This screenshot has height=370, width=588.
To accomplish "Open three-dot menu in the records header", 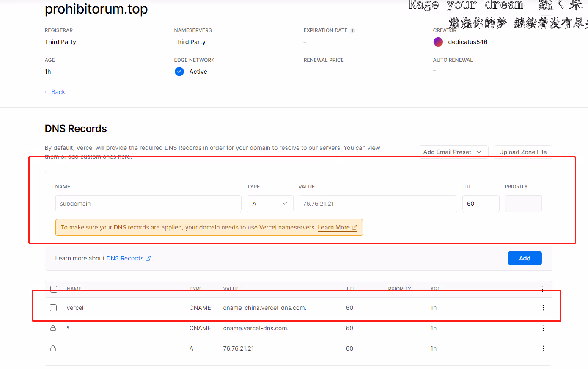I will (x=543, y=289).
